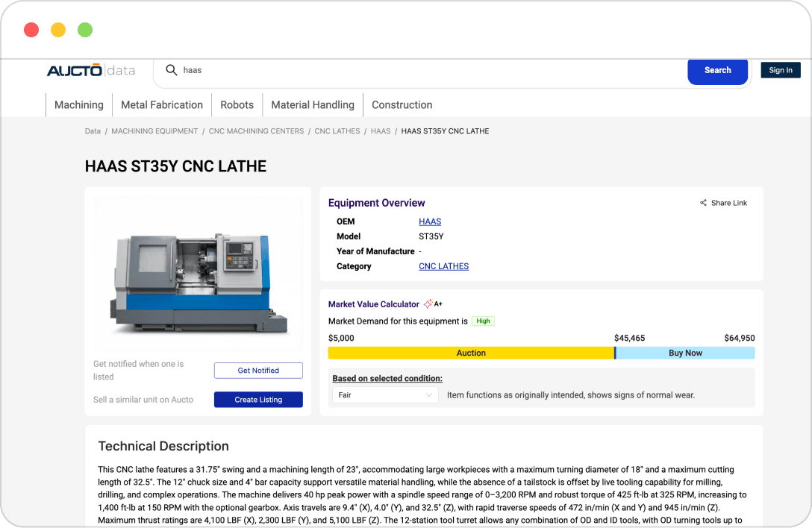
Task: Click the current HAAS ST35Y CNC LATHE breadcrumb
Action: point(445,131)
